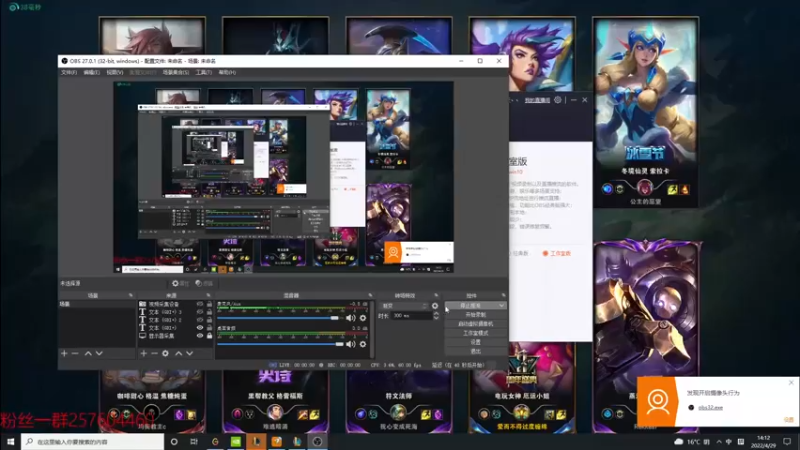The width and height of the screenshot is (800, 450).
Task: Open the 渐变 transition dropdown
Action: coord(404,306)
